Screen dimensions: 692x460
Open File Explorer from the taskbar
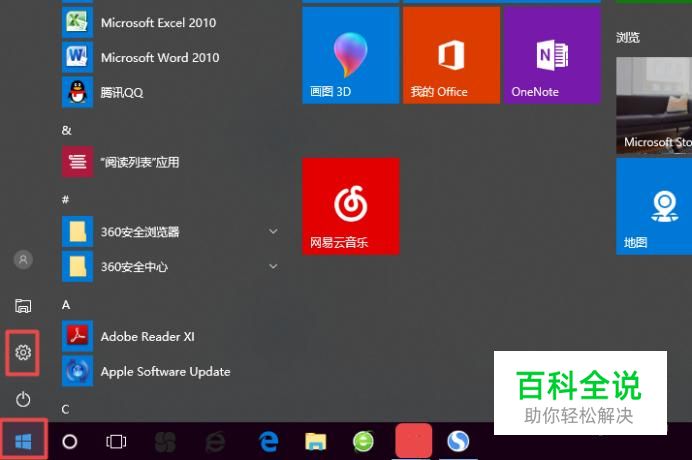pos(316,441)
